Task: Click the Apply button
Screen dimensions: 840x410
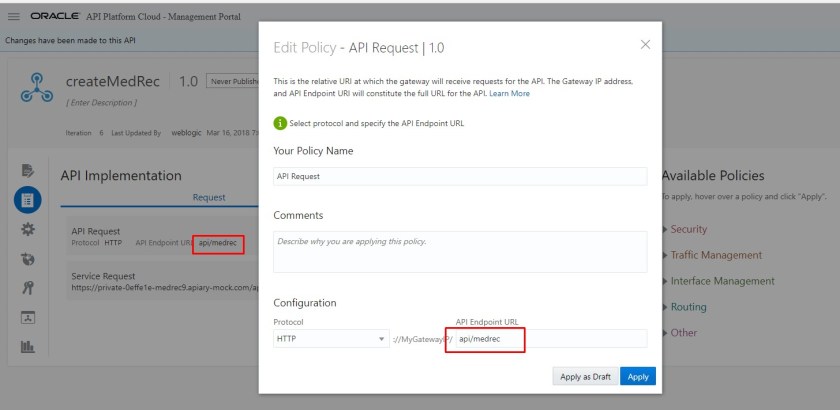Action: click(638, 377)
